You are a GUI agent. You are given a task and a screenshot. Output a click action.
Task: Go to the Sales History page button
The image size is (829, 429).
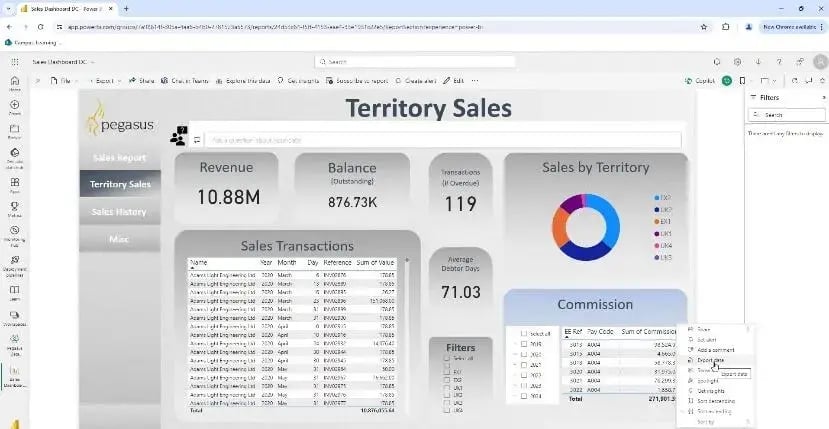[x=119, y=212]
